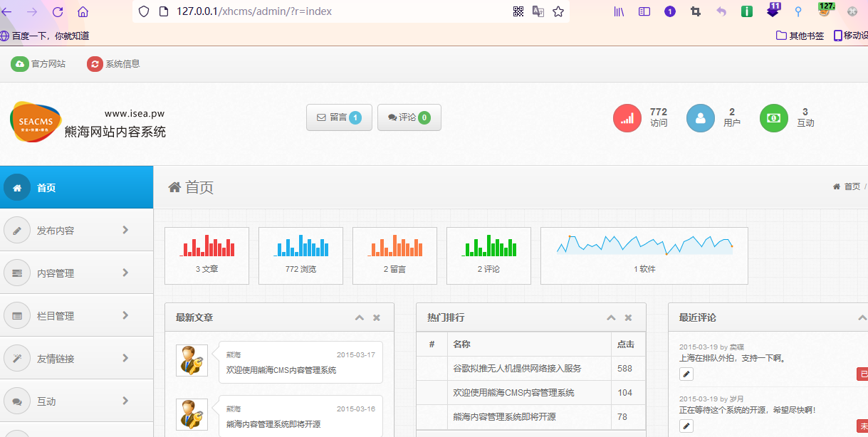Open the browser library icon

point(619,11)
